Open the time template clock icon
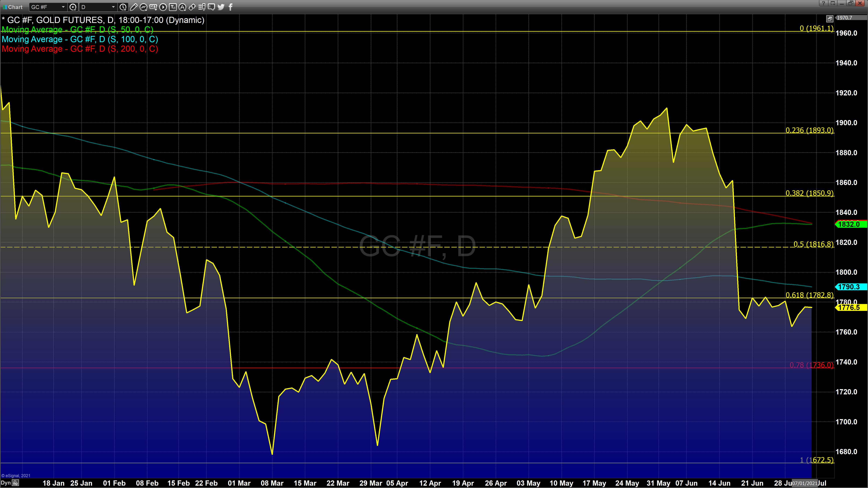The width and height of the screenshot is (868, 488). (x=123, y=7)
